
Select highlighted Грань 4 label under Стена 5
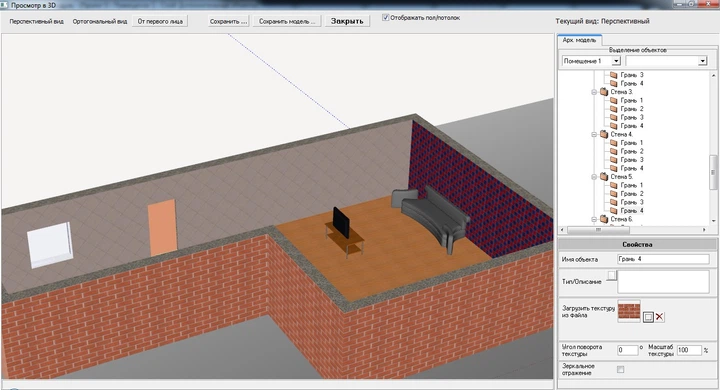[632, 210]
